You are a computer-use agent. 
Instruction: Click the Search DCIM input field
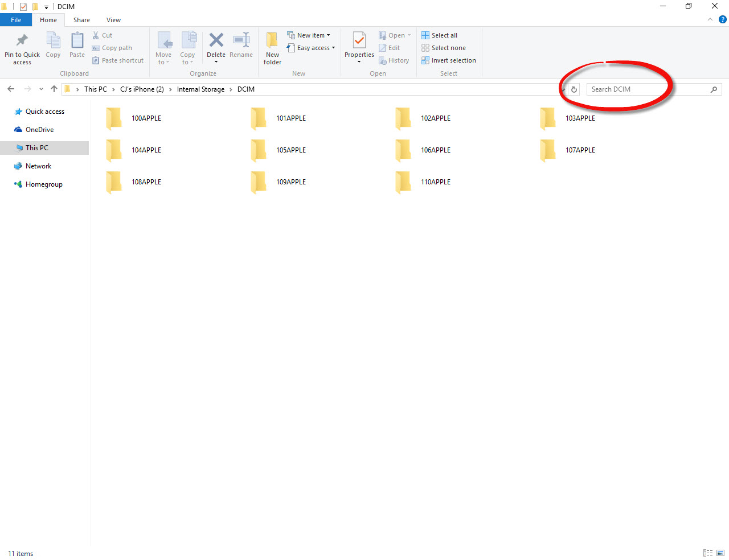[648, 89]
